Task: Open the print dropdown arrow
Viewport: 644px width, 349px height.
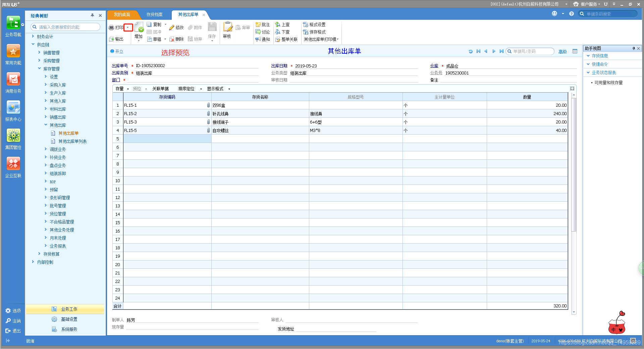Action: tap(128, 28)
